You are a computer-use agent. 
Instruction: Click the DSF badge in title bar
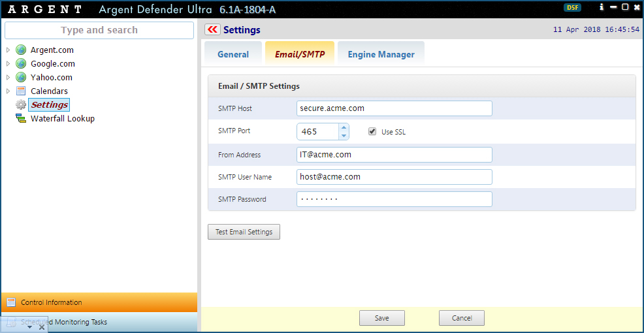coord(572,8)
